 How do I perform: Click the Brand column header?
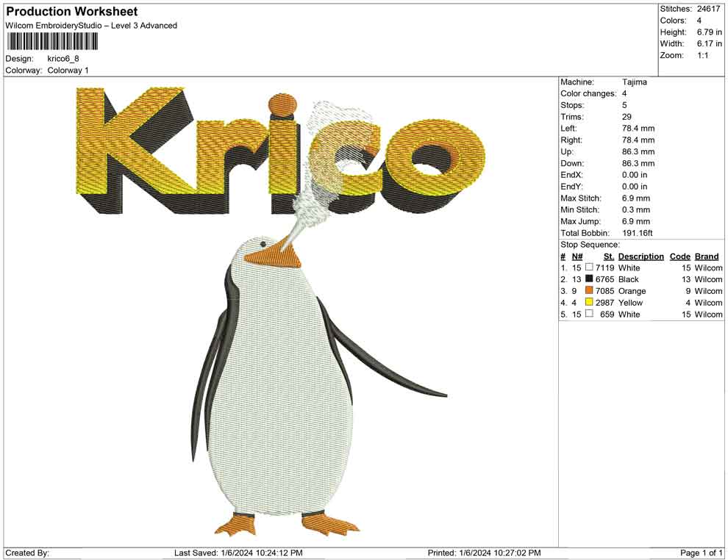tap(707, 256)
